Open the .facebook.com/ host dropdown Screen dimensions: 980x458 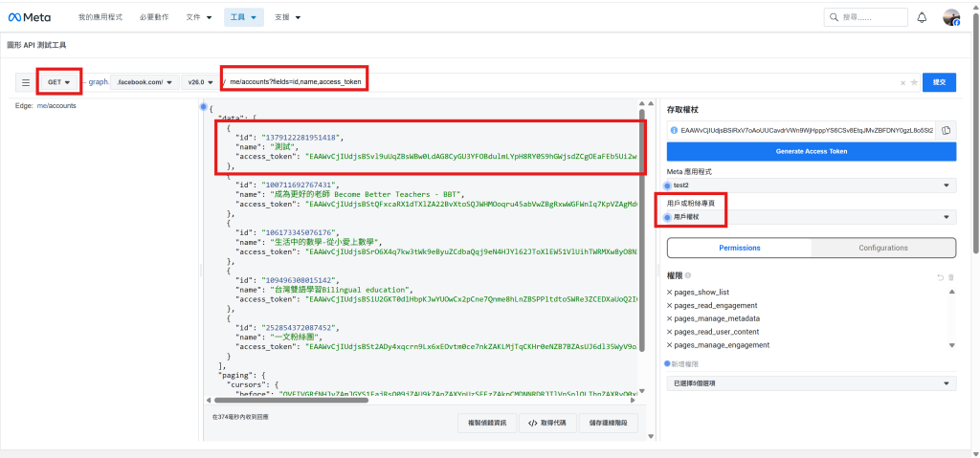(x=144, y=82)
